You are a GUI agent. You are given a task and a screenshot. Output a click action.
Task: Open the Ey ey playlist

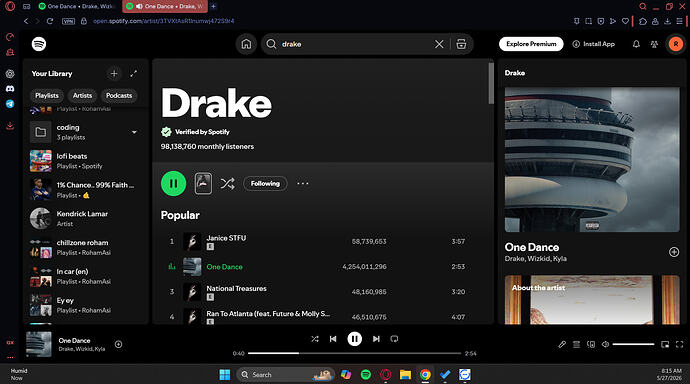[86, 305]
